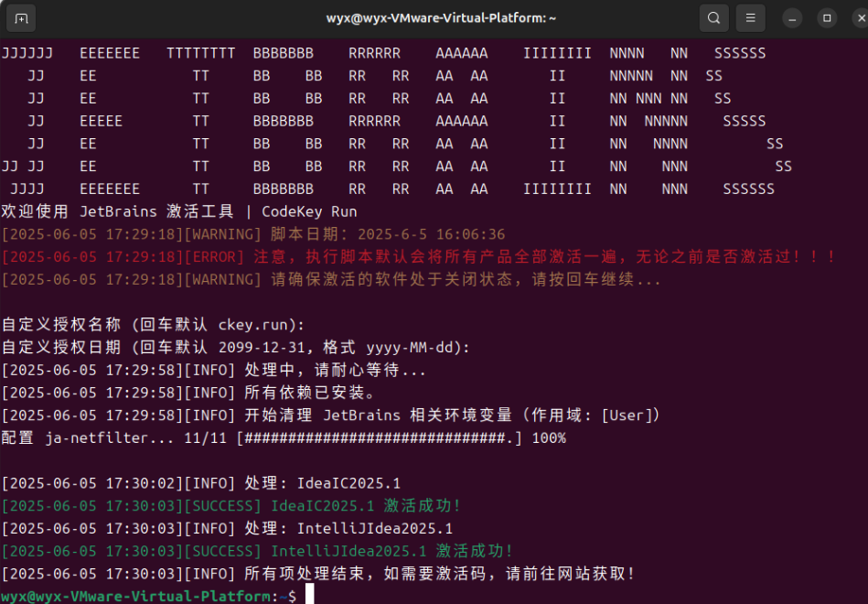
Task: Click the INFO line 所有依赖已安装
Action: coord(188,393)
